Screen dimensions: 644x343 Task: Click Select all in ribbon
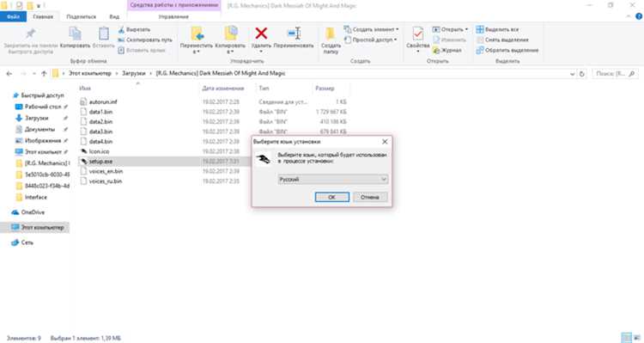497,29
